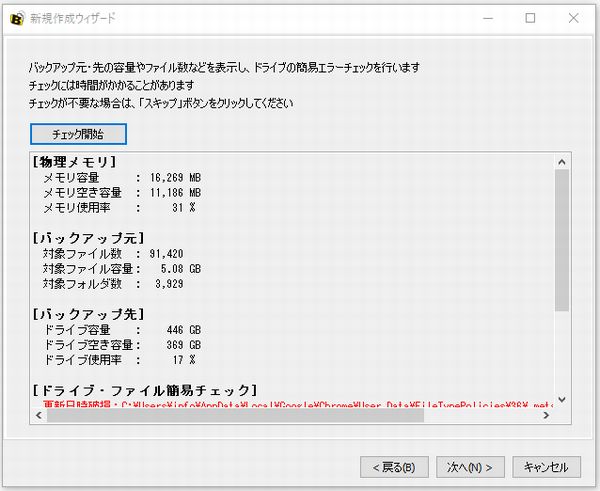Click the 対象ファイル数 value 91,420
This screenshot has width=600, height=491.
[166, 254]
